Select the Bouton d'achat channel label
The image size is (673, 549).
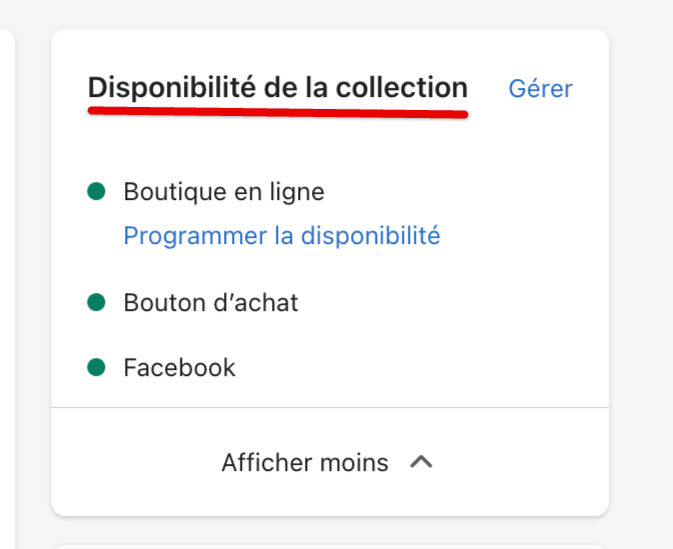[210, 302]
